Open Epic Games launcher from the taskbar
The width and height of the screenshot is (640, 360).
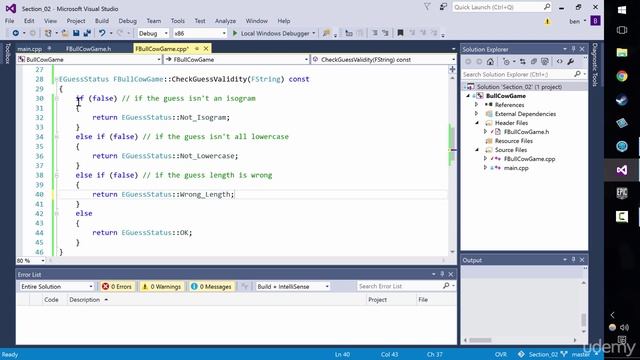(622, 193)
